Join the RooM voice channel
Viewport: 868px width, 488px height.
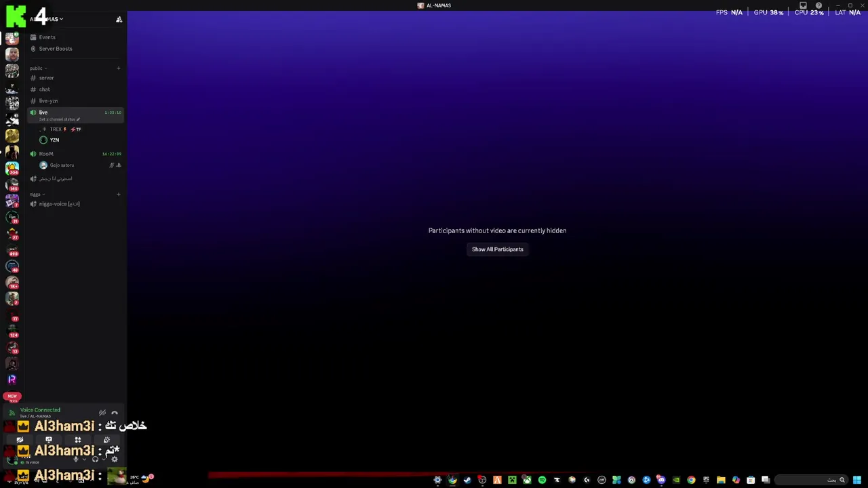tap(75, 154)
